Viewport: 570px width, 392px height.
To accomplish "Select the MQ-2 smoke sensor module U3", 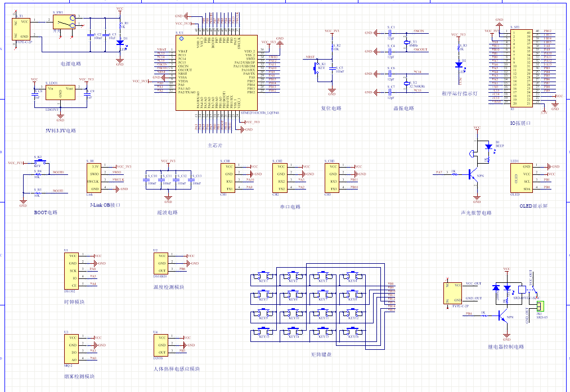I will point(73,347).
